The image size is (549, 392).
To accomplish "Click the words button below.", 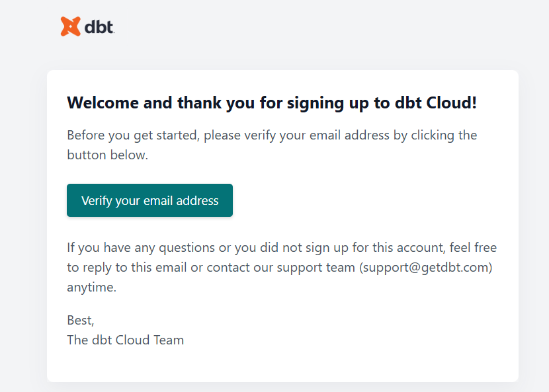I will 108,155.
